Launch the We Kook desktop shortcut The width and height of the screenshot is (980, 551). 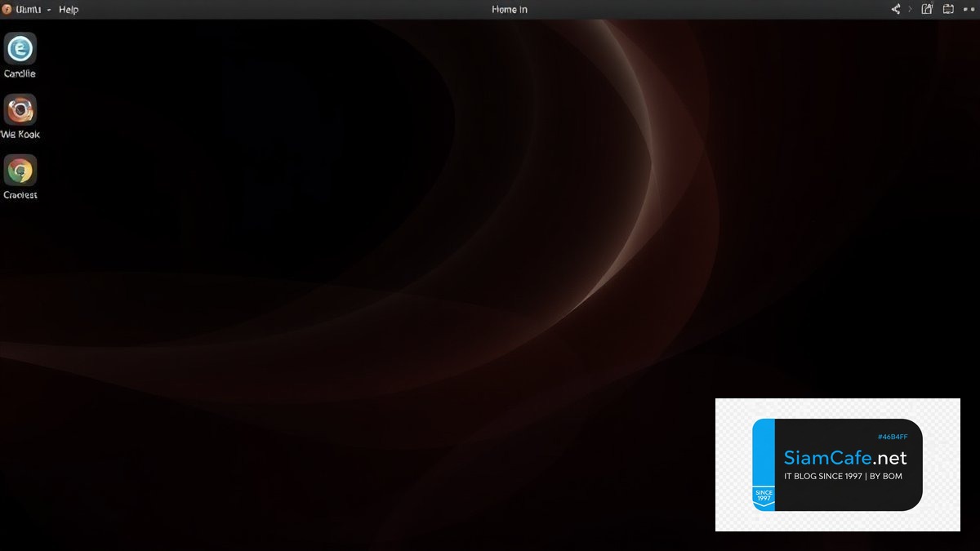(x=20, y=110)
